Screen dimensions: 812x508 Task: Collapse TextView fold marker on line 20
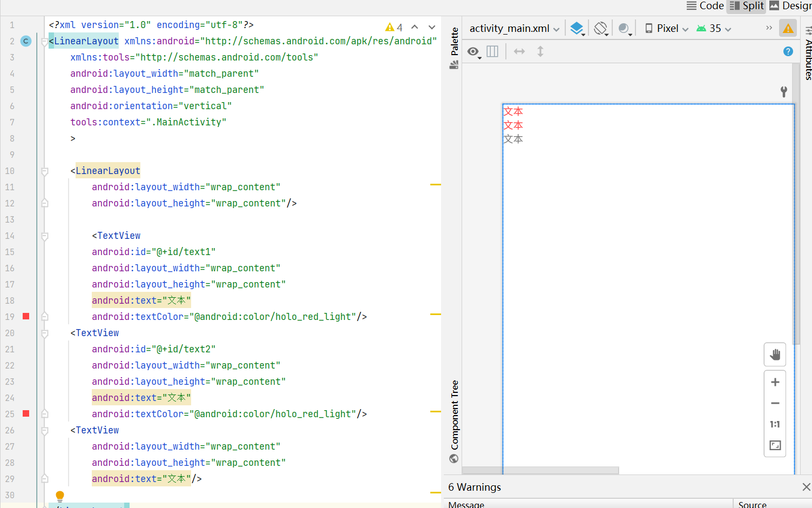[x=45, y=333]
